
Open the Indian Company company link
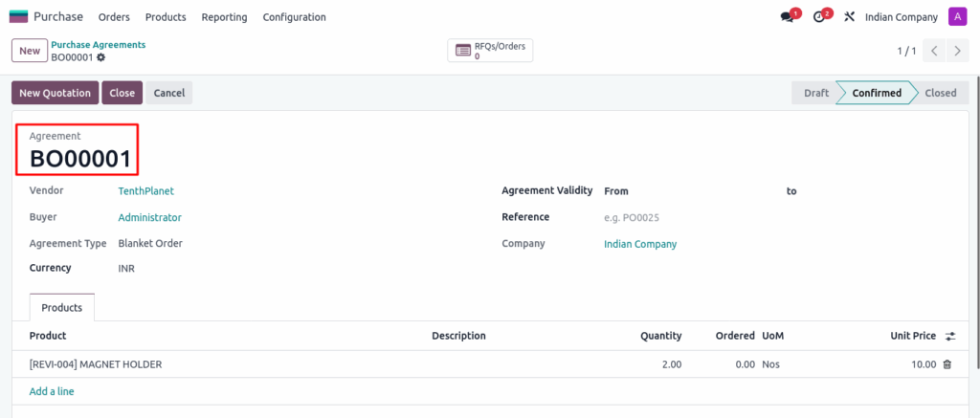[x=640, y=244]
